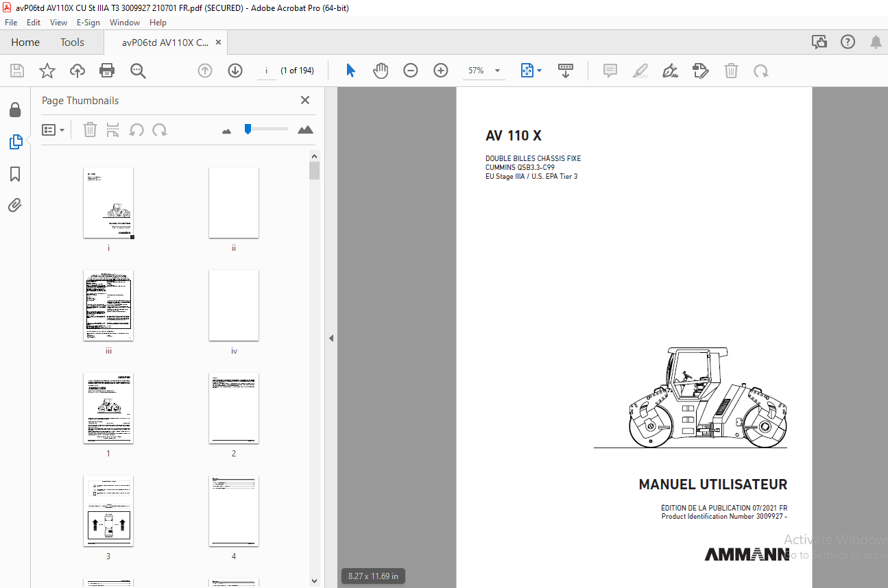
Task: Open the Bookmarks panel
Action: (x=15, y=174)
